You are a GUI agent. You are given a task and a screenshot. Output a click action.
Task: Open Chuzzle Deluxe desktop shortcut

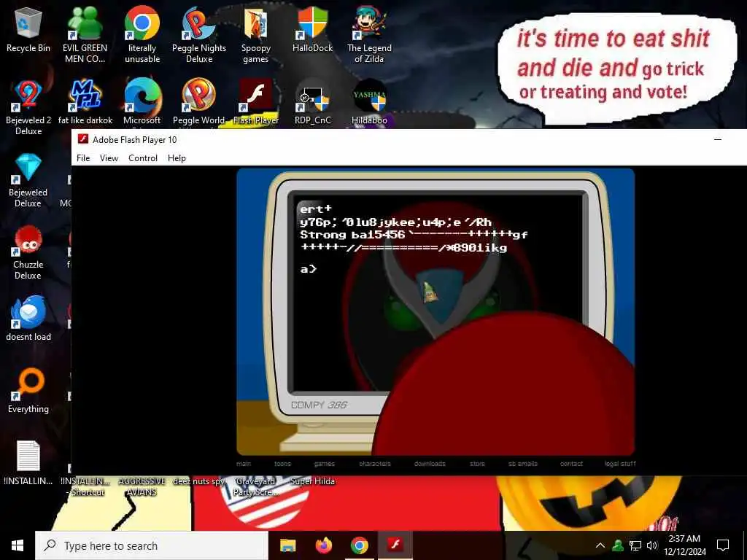click(x=28, y=252)
